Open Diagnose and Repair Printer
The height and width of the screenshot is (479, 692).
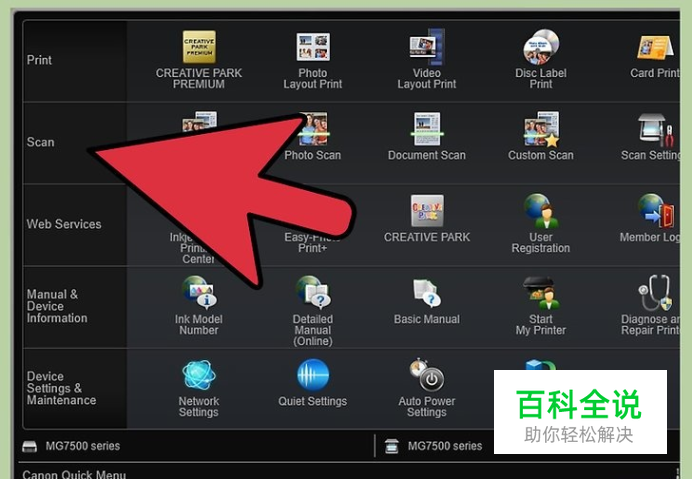[x=656, y=293]
